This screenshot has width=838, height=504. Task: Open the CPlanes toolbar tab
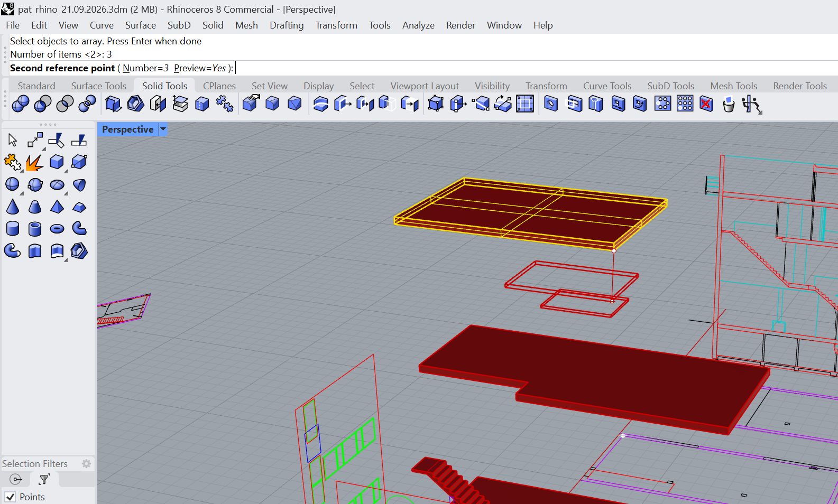coord(219,86)
